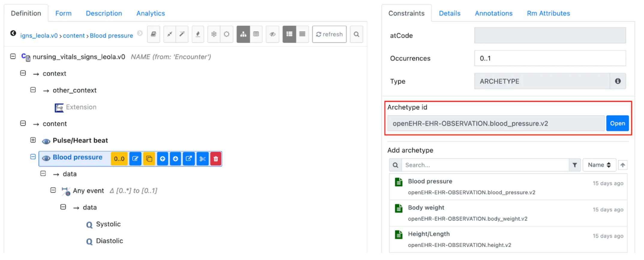Image resolution: width=644 pixels, height=260 pixels.
Task: Click the 0..0 occurrences button on Blood pressure
Action: click(x=119, y=159)
